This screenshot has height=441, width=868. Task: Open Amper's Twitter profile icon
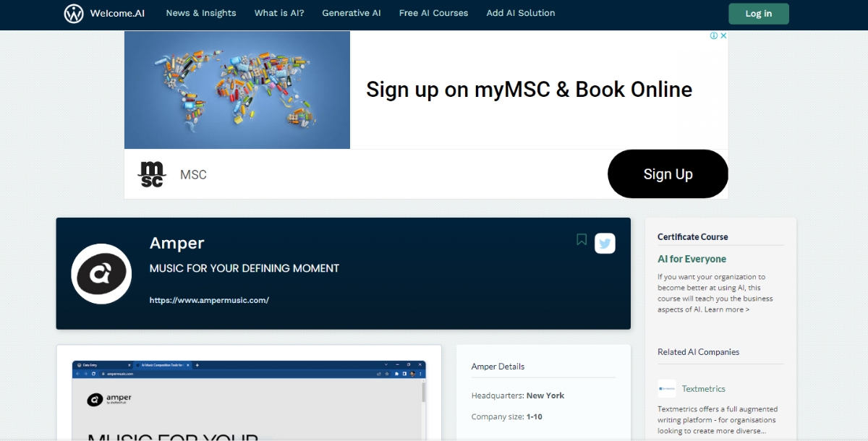605,244
